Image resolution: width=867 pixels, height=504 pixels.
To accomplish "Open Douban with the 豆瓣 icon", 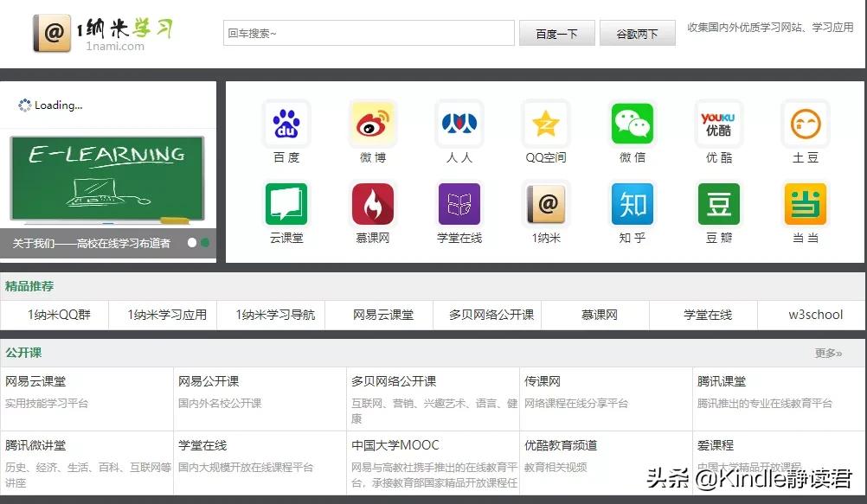I will pos(718,207).
